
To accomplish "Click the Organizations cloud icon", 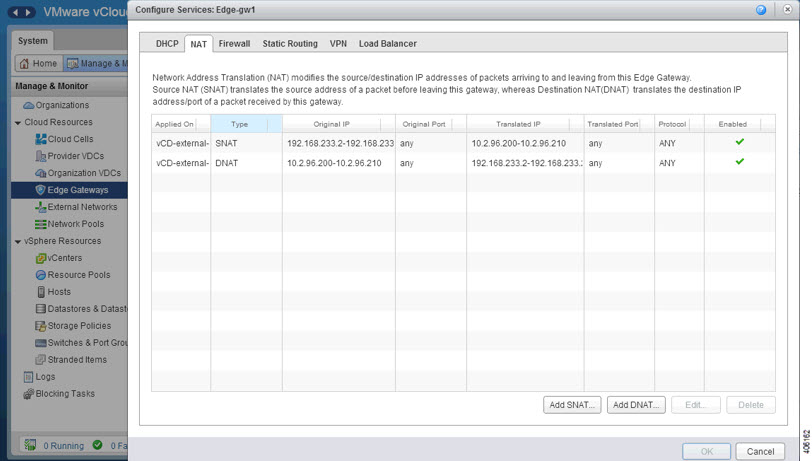I will 28,105.
